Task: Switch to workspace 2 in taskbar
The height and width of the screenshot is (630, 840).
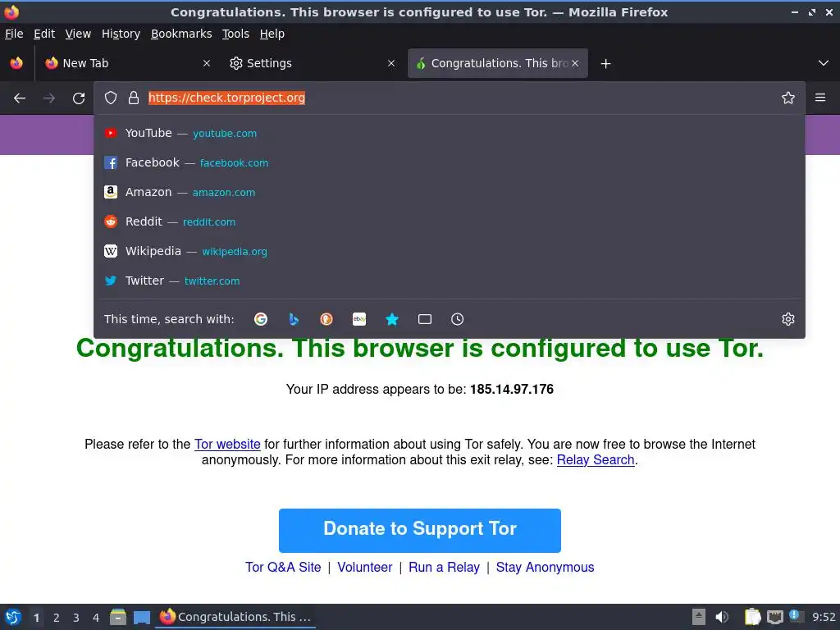Action: 57,618
